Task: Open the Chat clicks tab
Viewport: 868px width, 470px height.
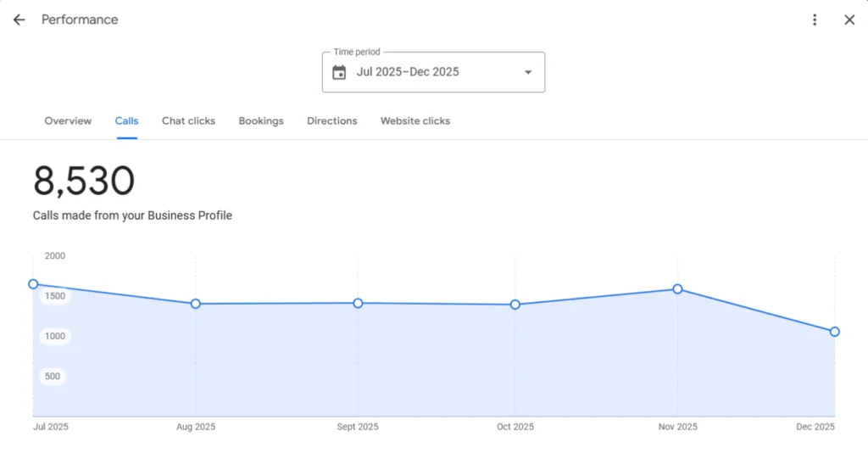Action: [x=188, y=121]
